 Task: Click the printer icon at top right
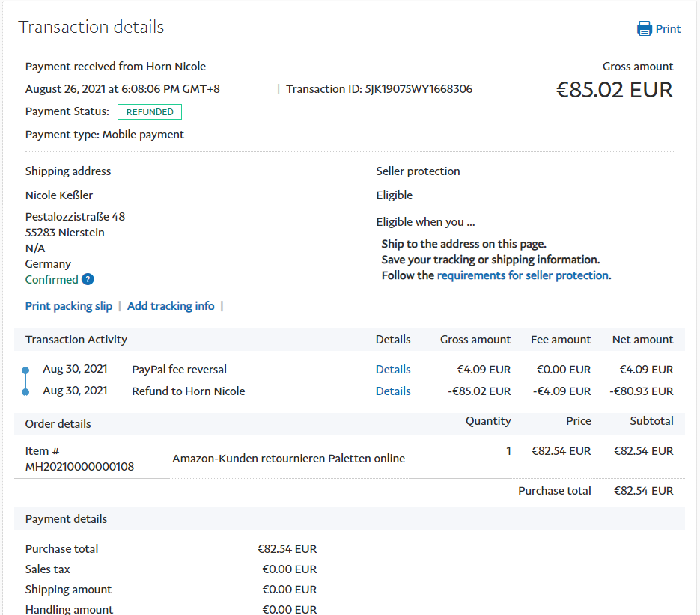point(644,29)
